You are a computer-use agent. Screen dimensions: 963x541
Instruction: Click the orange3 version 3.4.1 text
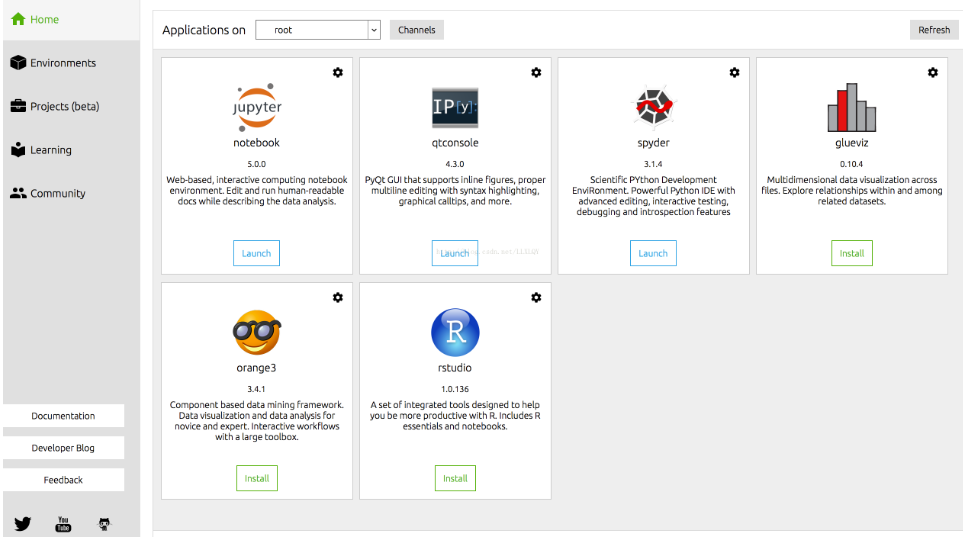click(257, 389)
